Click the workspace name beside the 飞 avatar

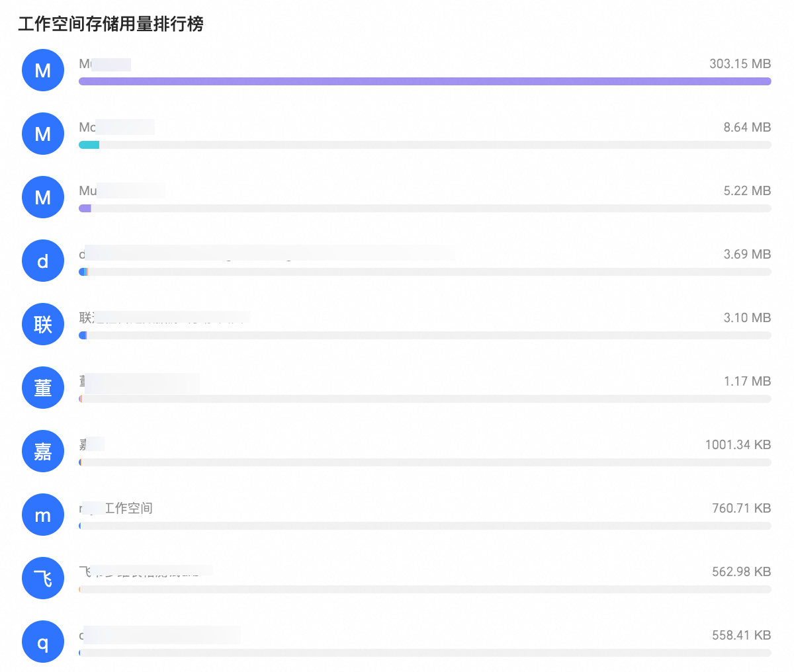coord(146,572)
